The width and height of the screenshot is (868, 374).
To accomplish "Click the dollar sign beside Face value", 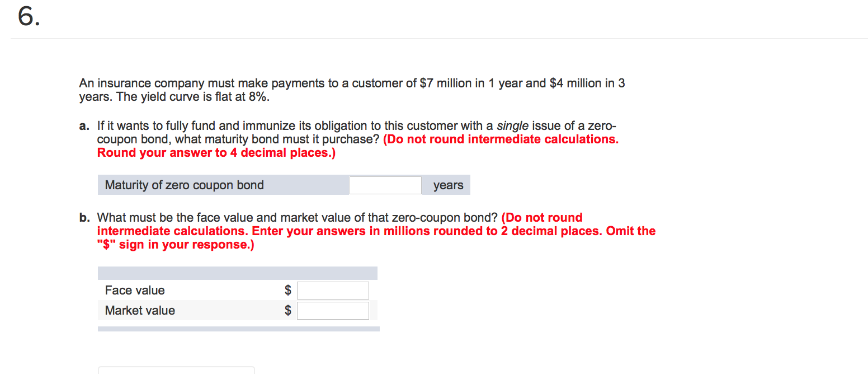I will [288, 291].
